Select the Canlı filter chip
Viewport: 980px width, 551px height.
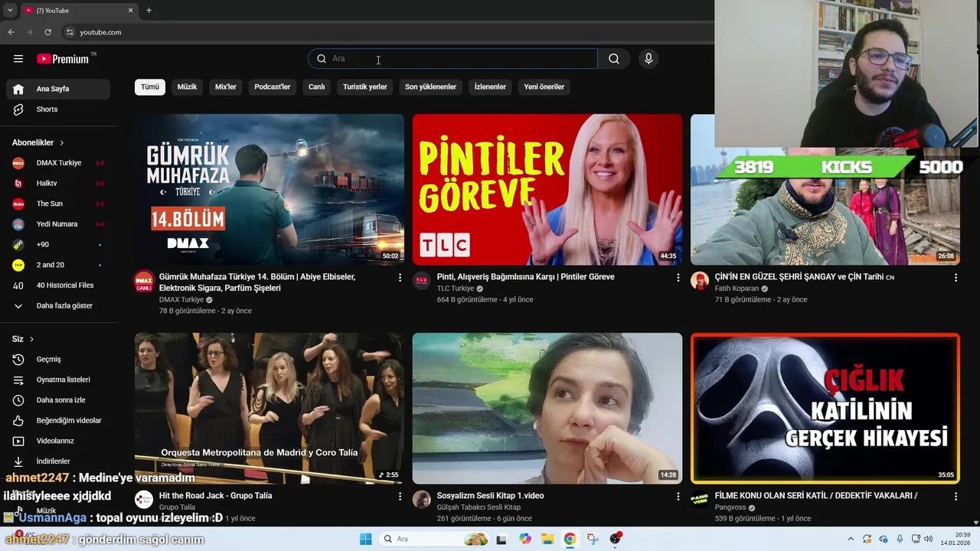coord(317,86)
